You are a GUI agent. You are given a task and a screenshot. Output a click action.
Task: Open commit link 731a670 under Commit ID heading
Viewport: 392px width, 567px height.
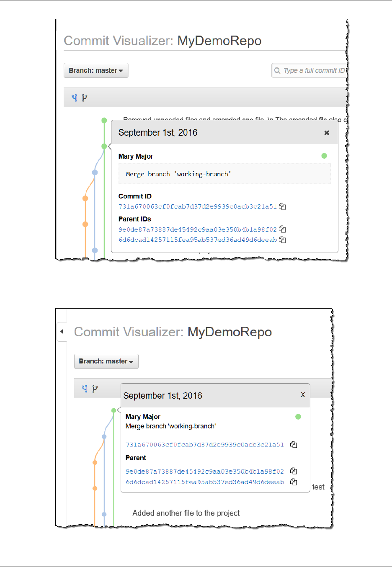point(197,206)
